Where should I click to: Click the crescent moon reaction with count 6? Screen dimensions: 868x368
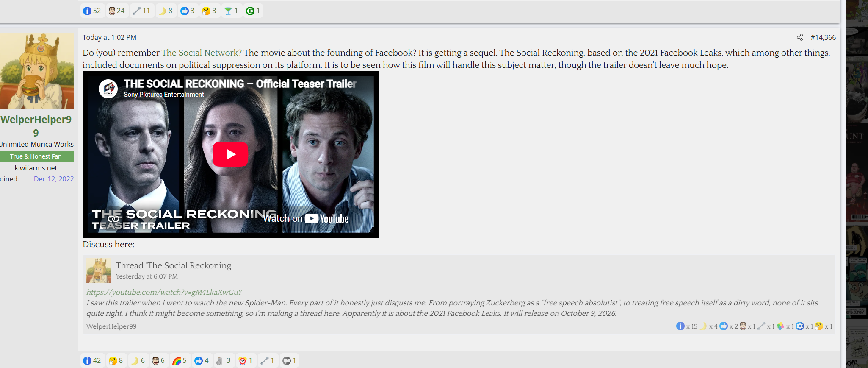pyautogui.click(x=138, y=360)
